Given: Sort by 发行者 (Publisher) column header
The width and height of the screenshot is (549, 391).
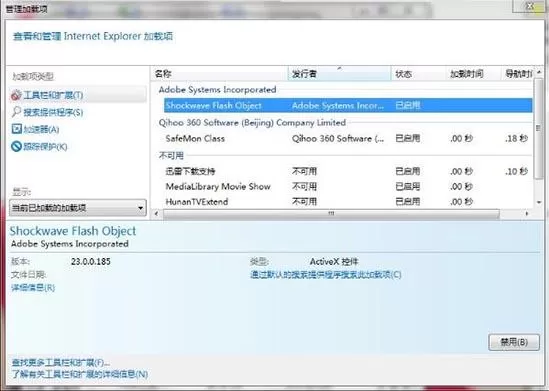Looking at the screenshot, I should click(339, 74).
